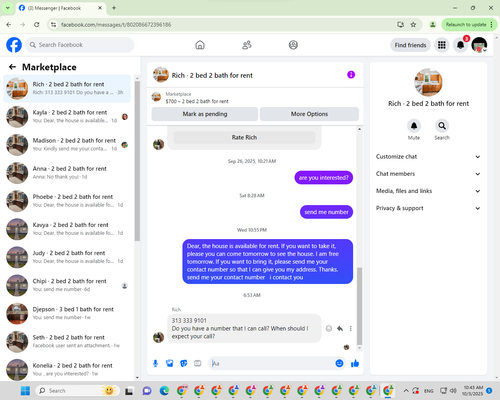Open Kavya - 2 bed 2 bath chat
This screenshot has height=400, width=500.
[x=67, y=229]
